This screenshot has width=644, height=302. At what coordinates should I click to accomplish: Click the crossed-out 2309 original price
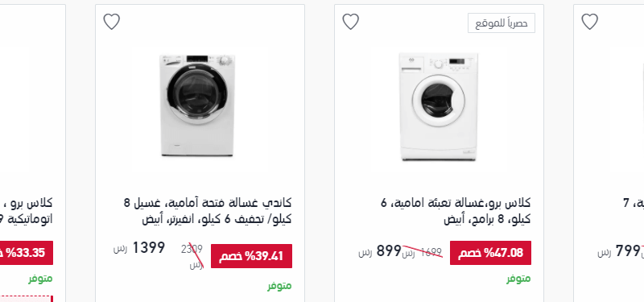pos(193,256)
